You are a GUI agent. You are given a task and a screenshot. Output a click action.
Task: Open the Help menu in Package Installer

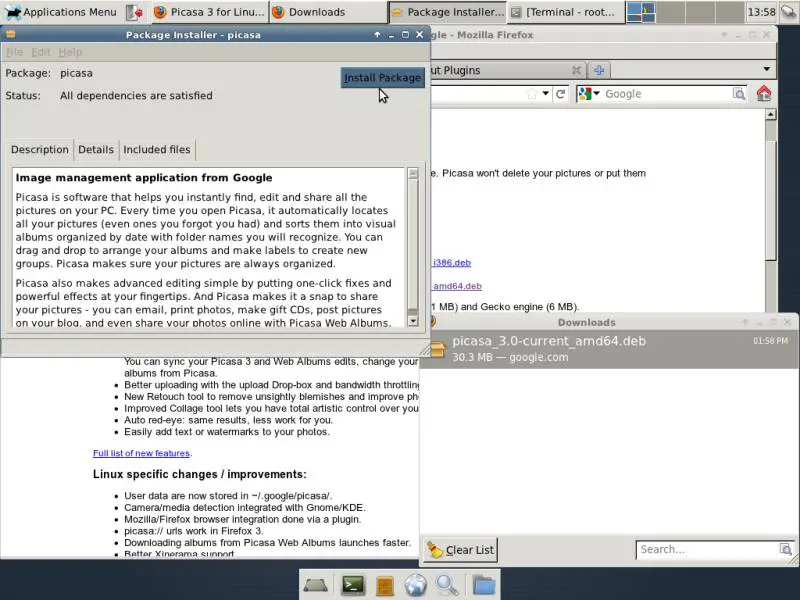pyautogui.click(x=70, y=52)
